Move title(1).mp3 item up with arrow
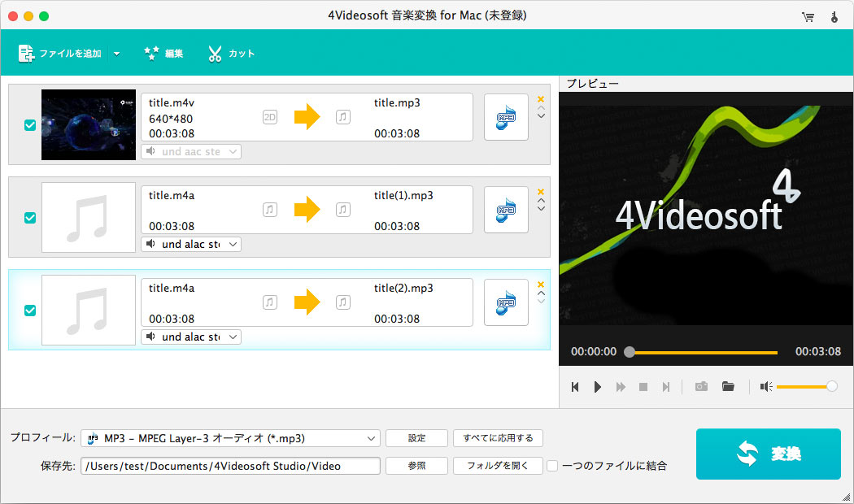854x504 pixels. tap(541, 200)
